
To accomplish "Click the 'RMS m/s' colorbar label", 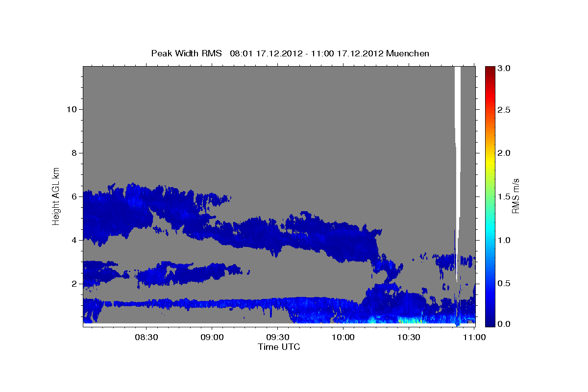I will click(x=515, y=196).
